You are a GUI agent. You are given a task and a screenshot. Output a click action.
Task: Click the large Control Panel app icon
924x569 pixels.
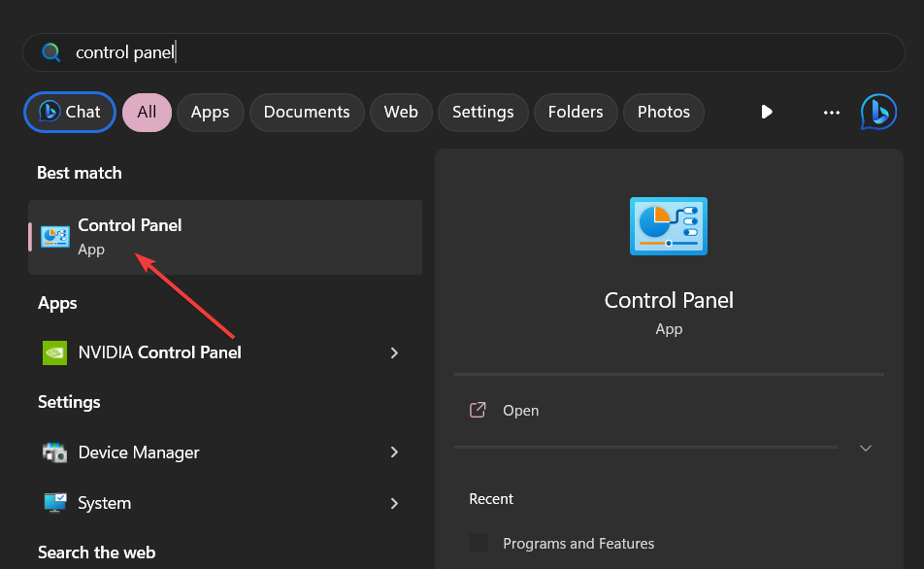click(x=669, y=226)
